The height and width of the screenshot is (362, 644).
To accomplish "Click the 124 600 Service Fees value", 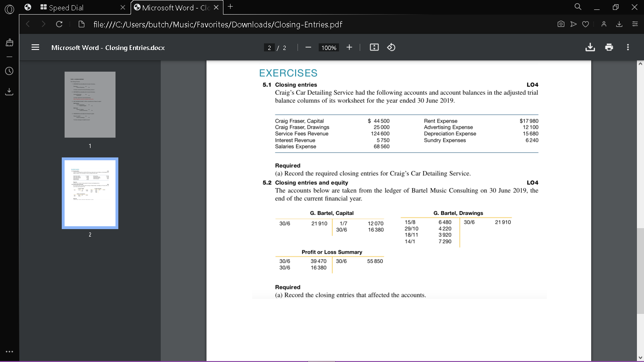I will pos(380,133).
